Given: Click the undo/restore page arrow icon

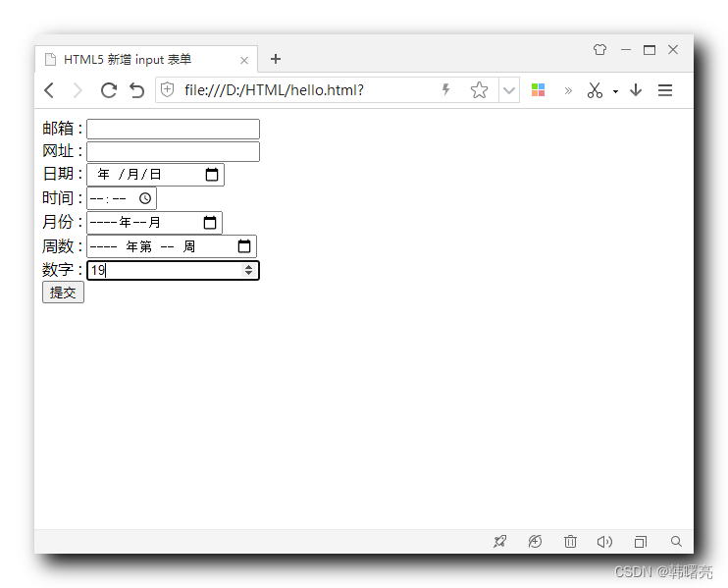Looking at the screenshot, I should [x=137, y=90].
